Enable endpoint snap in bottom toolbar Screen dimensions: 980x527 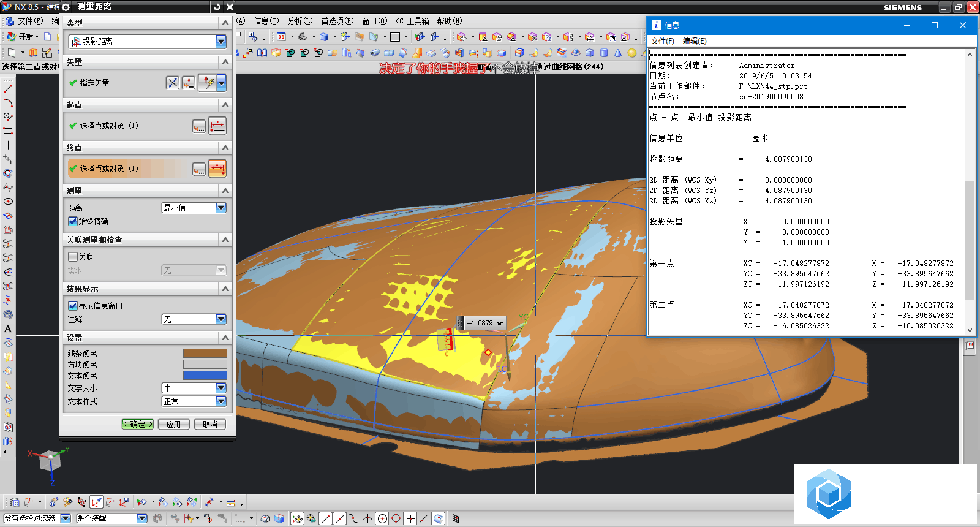point(326,518)
